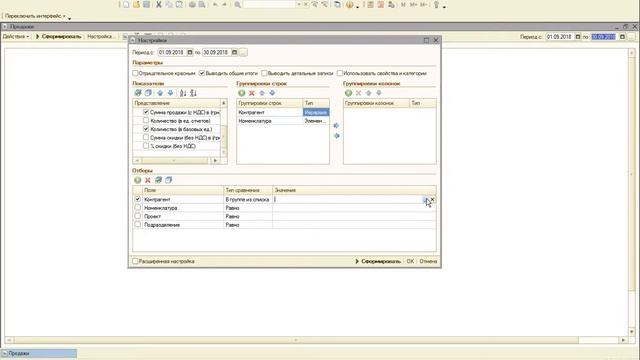Click the Контрагент filter value input field

point(348,200)
